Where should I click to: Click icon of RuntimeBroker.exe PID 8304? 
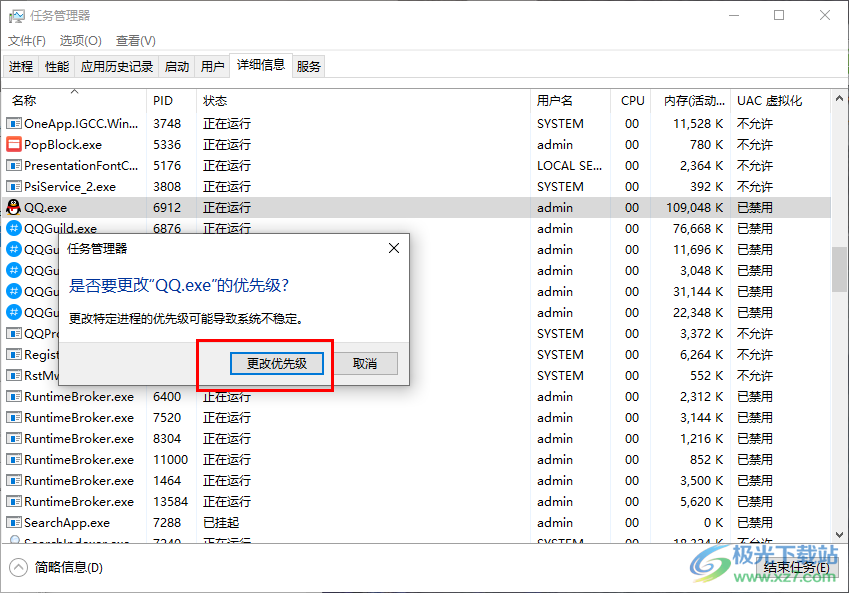(14, 439)
